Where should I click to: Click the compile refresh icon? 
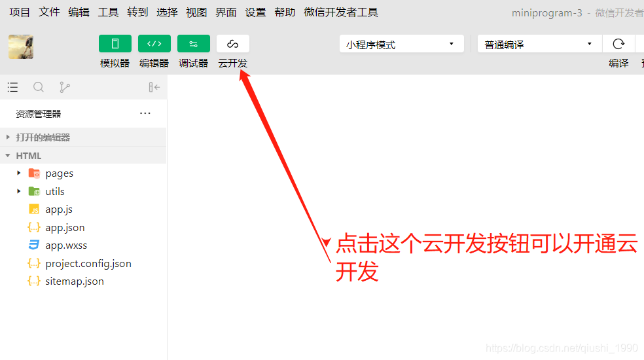pyautogui.click(x=618, y=44)
